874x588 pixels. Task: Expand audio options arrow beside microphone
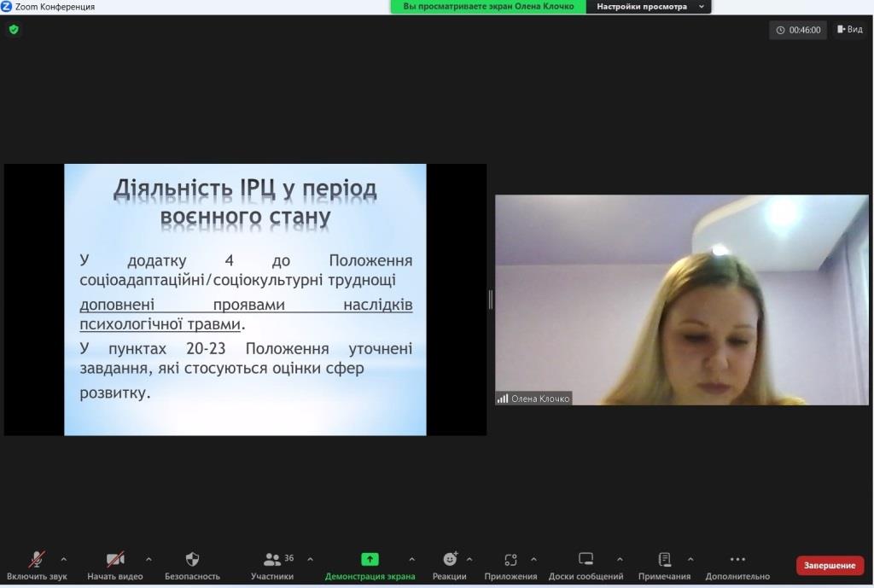tap(63, 559)
